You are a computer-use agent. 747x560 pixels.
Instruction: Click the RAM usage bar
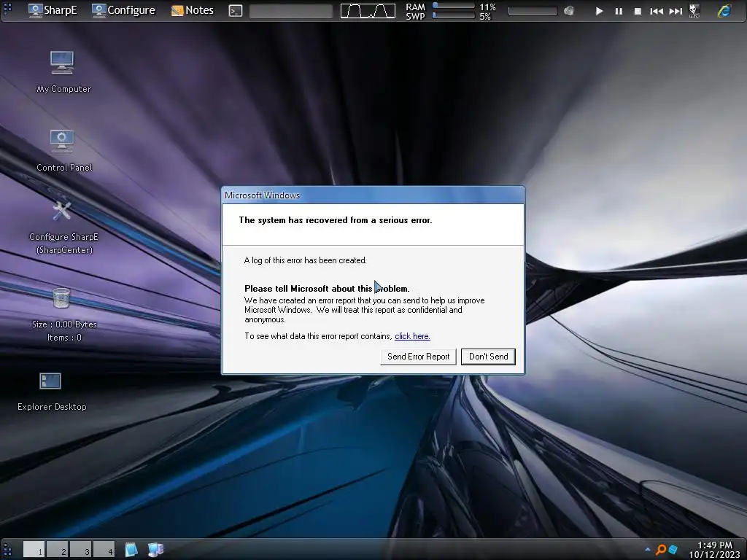453,6
